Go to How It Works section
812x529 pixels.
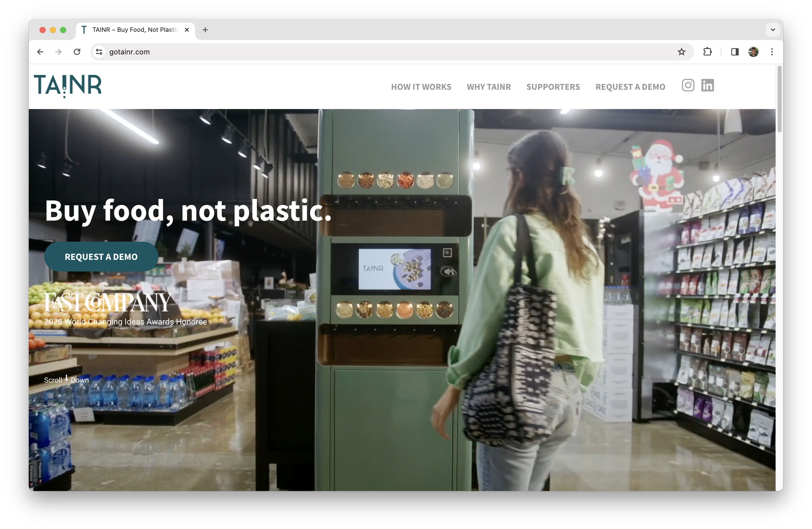(421, 87)
